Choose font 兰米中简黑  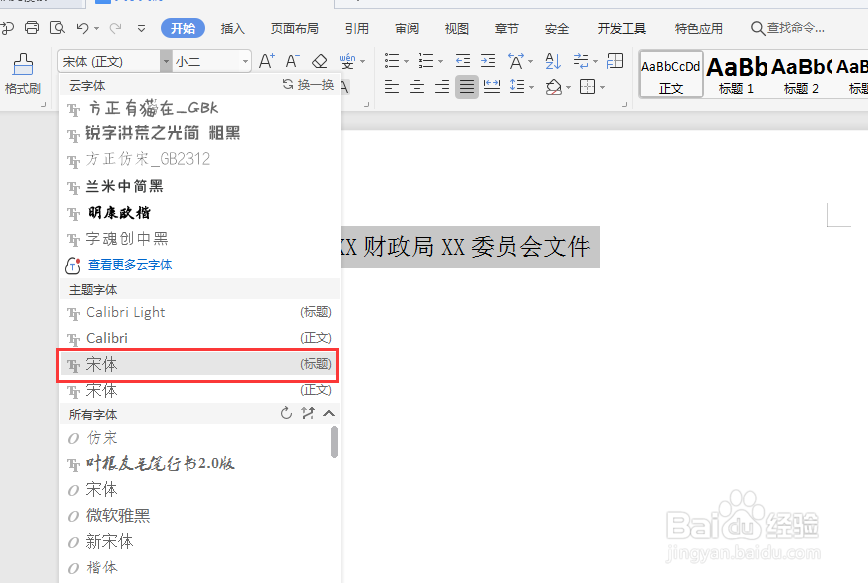(200, 187)
